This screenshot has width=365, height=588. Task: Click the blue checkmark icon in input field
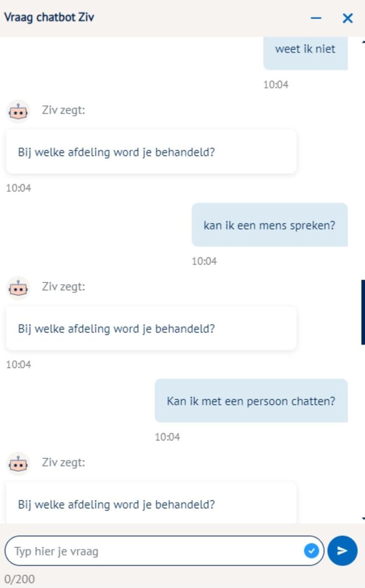[311, 551]
